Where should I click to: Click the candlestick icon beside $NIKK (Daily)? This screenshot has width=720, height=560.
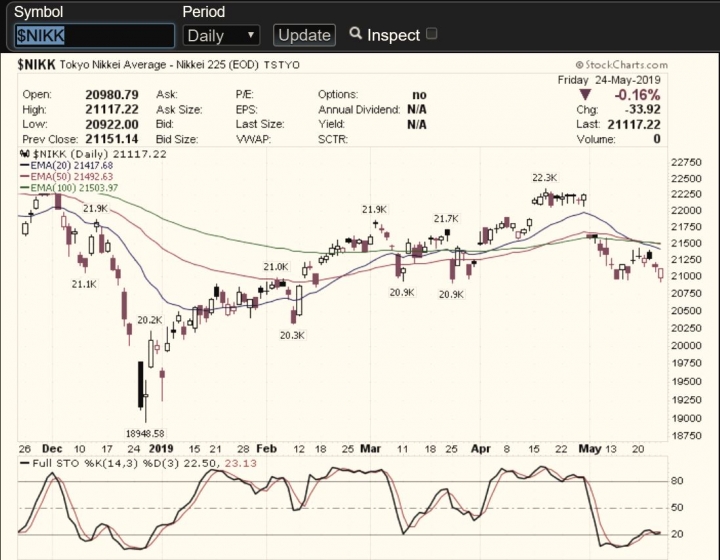pyautogui.click(x=24, y=154)
